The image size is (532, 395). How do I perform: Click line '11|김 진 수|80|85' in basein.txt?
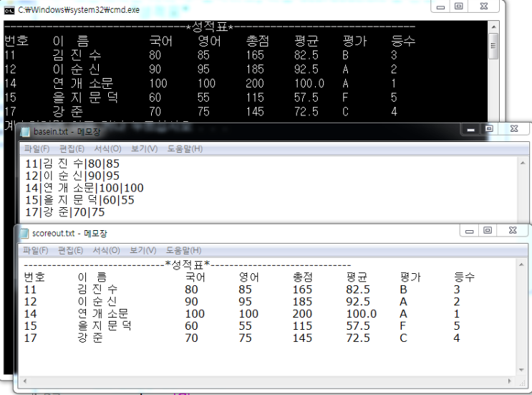coord(72,163)
